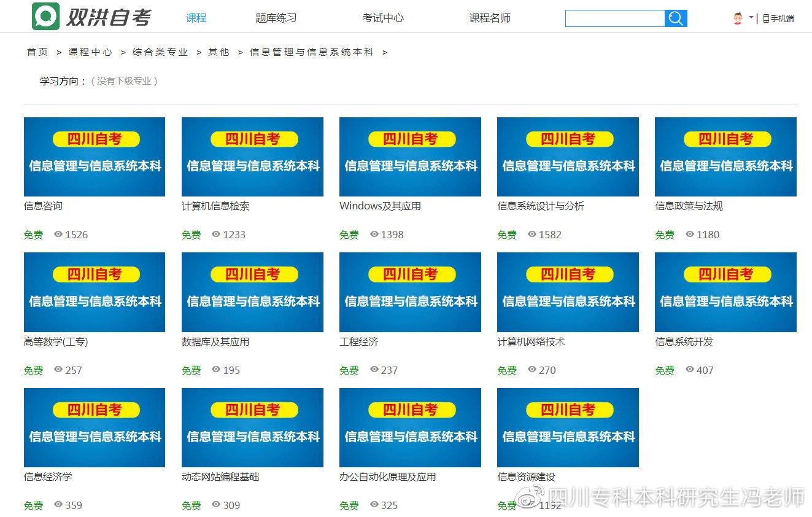Open the 工程经济 course thumbnail
Screen dimensions: 812x517
click(410, 292)
